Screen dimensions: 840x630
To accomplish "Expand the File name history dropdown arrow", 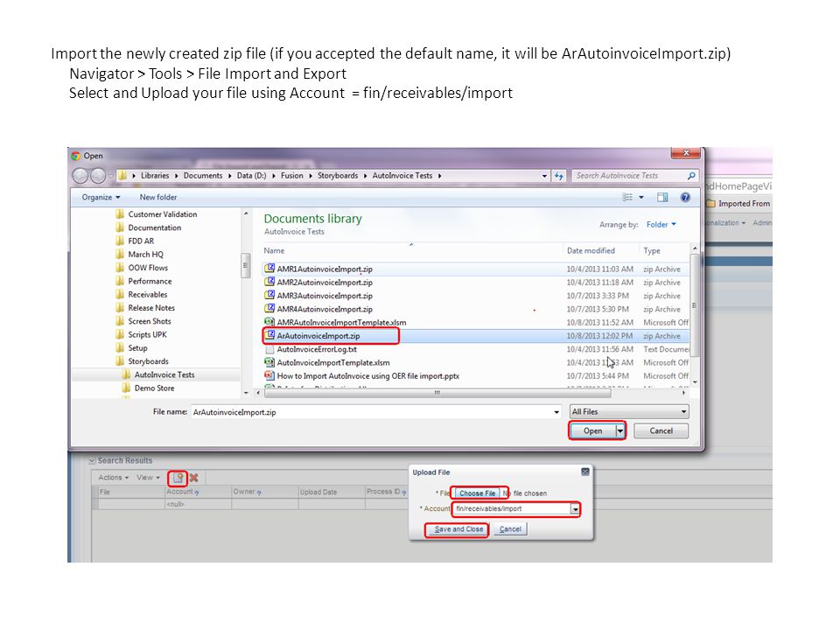I will (x=556, y=412).
